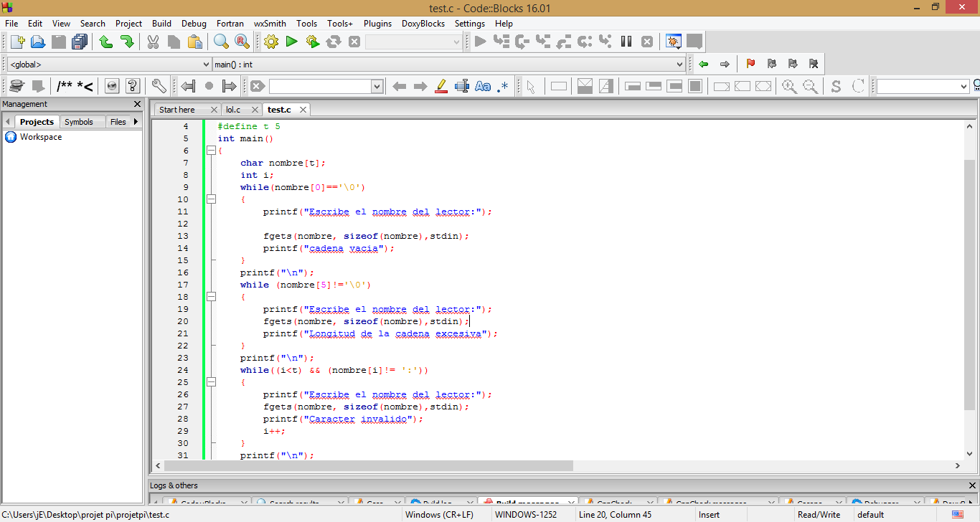980x522 pixels.
Task: Open the Build menu
Action: click(161, 23)
